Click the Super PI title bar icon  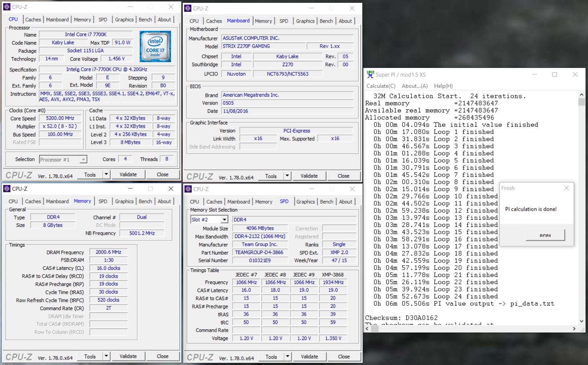(x=370, y=74)
